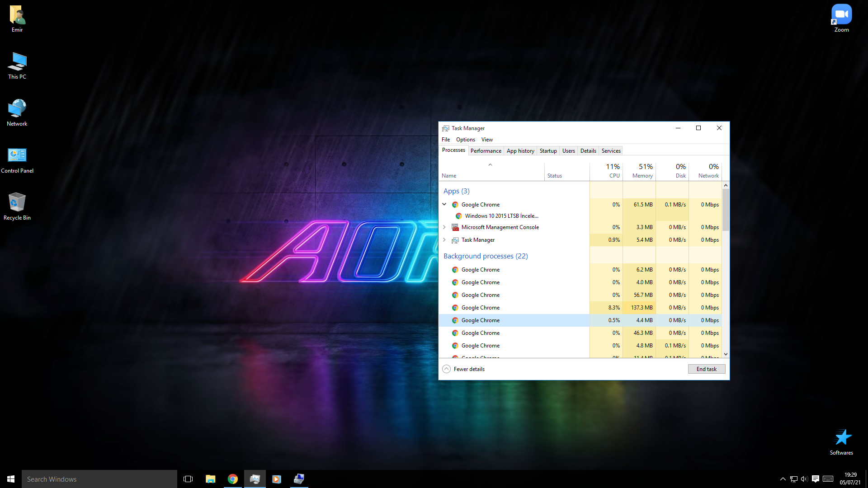Collapse the Google Chrome app group

coord(444,205)
